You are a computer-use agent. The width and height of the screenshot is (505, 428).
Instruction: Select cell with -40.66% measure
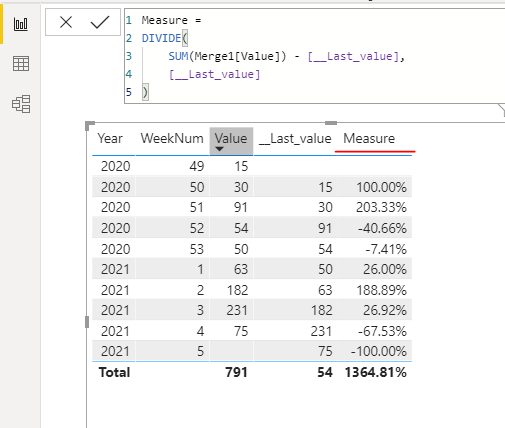[x=382, y=228]
